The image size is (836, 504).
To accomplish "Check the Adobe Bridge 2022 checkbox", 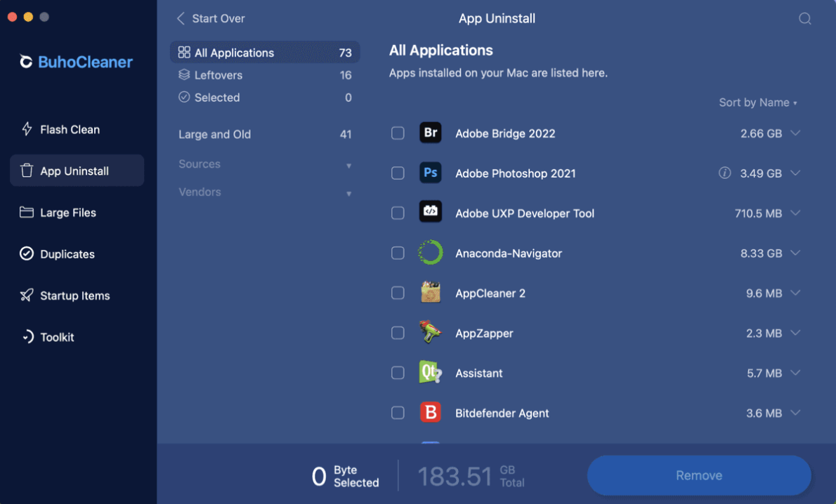I will click(x=398, y=133).
